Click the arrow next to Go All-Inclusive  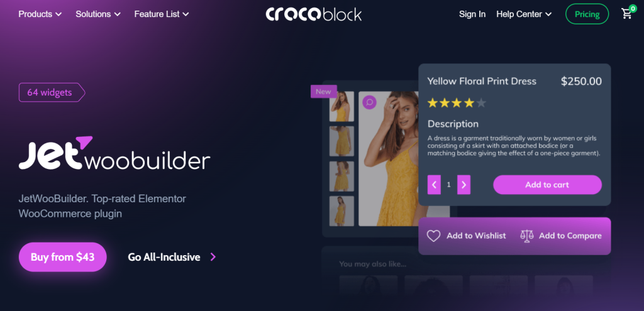pos(213,257)
